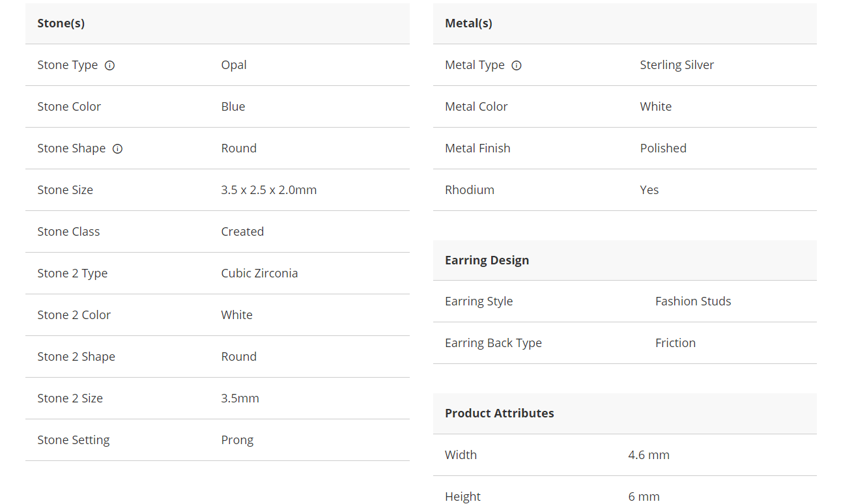Click the 4.6 mm width value

point(649,455)
